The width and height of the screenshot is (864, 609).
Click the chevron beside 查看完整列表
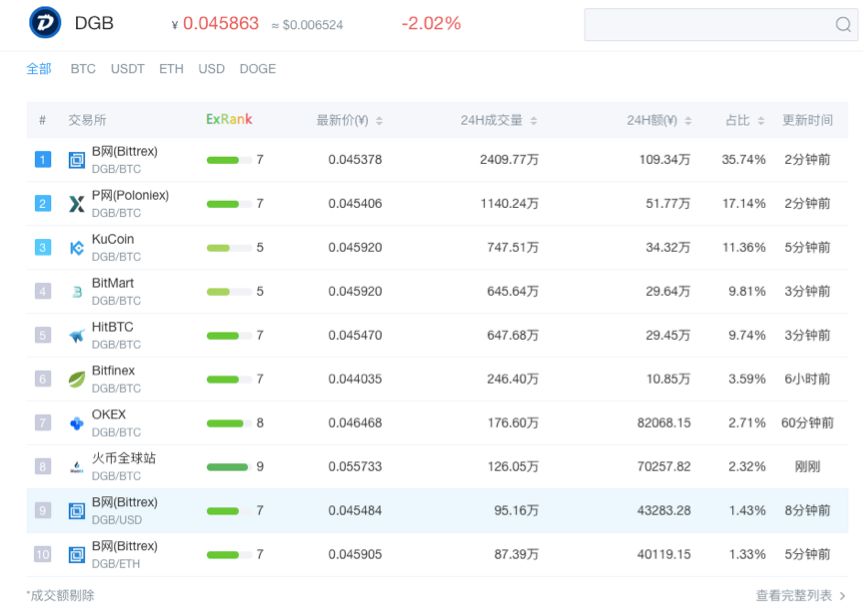[842, 596]
